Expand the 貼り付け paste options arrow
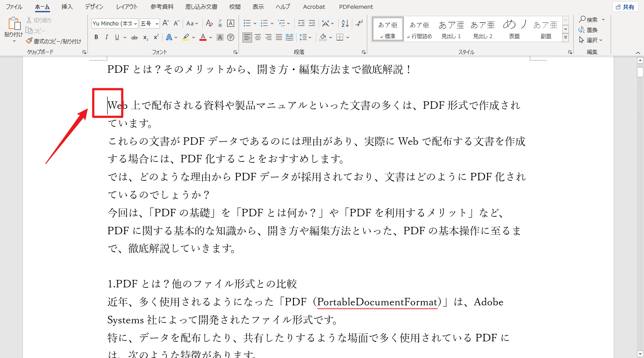The height and width of the screenshot is (358, 644). tap(14, 41)
